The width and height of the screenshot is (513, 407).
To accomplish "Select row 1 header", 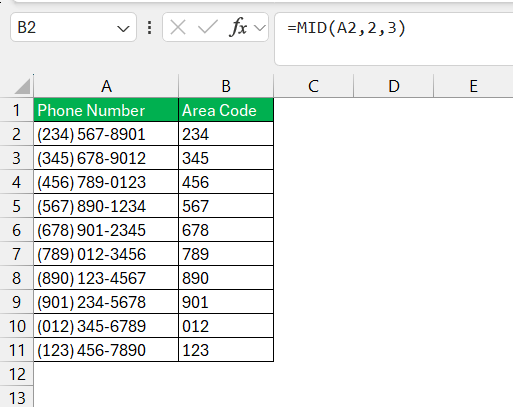I will [17, 110].
